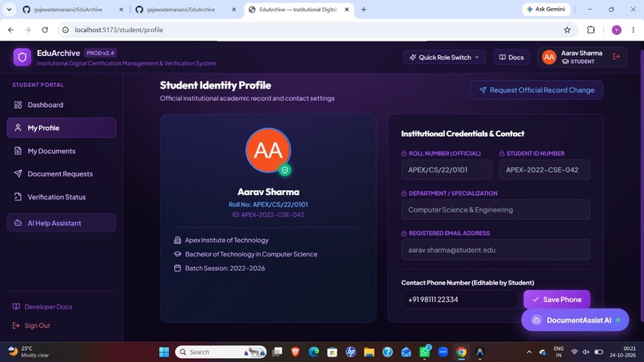Select My Profile in the sidebar
This screenshot has width=644, height=362.
coord(62,128)
